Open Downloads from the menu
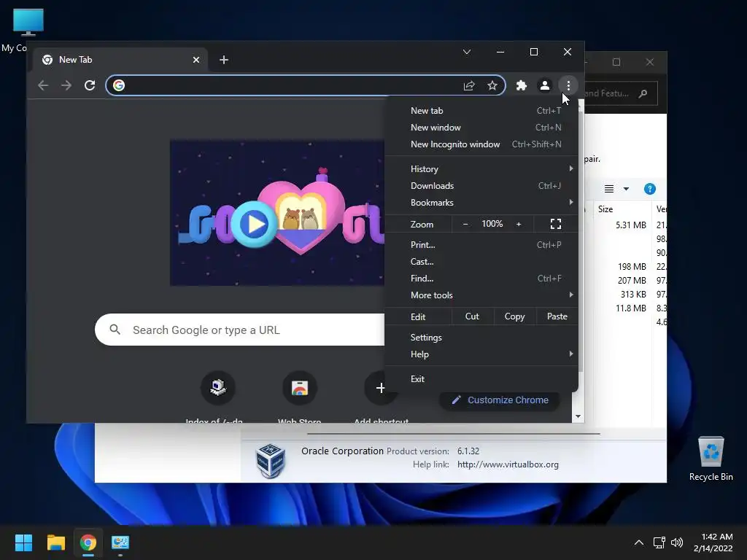747x560 pixels. tap(481, 186)
